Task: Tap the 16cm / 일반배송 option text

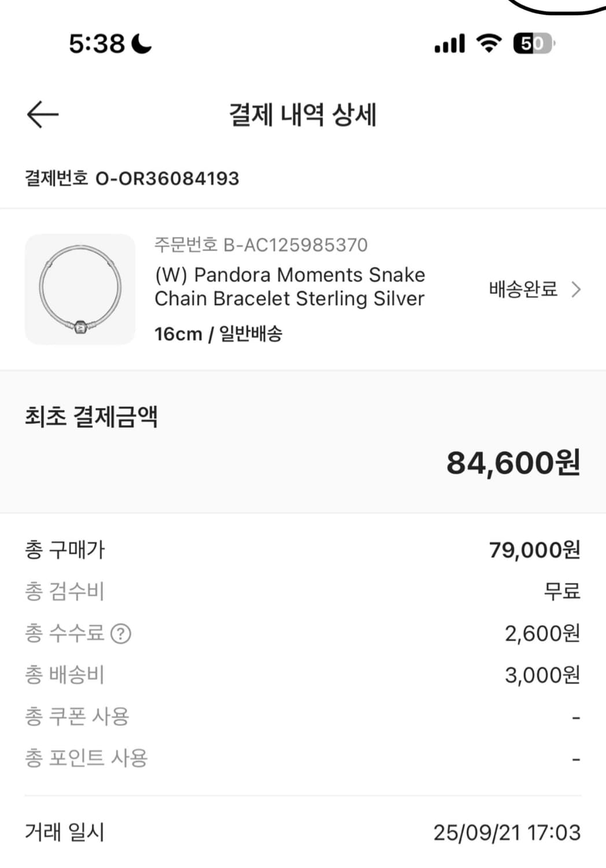Action: click(x=219, y=334)
